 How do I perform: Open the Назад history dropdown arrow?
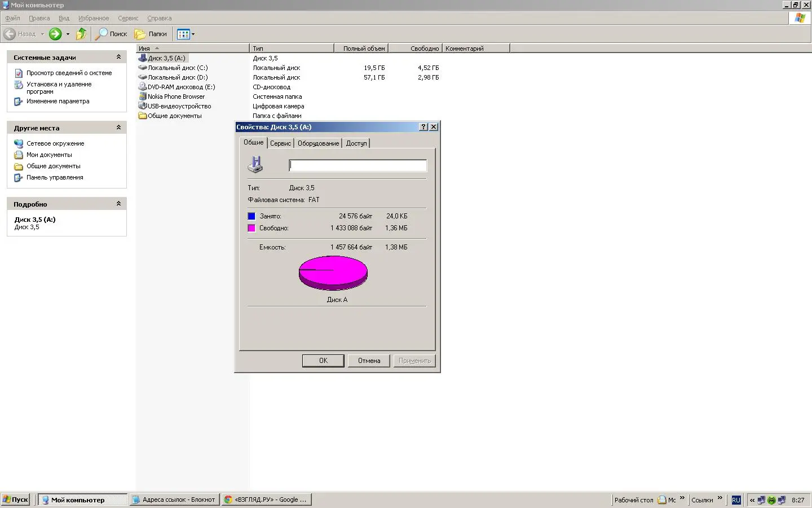click(x=42, y=34)
